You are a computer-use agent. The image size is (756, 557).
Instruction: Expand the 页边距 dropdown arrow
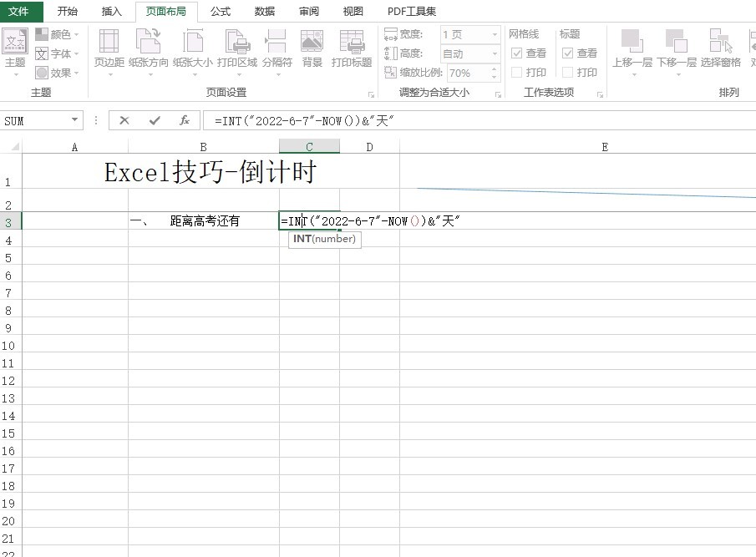coord(110,74)
